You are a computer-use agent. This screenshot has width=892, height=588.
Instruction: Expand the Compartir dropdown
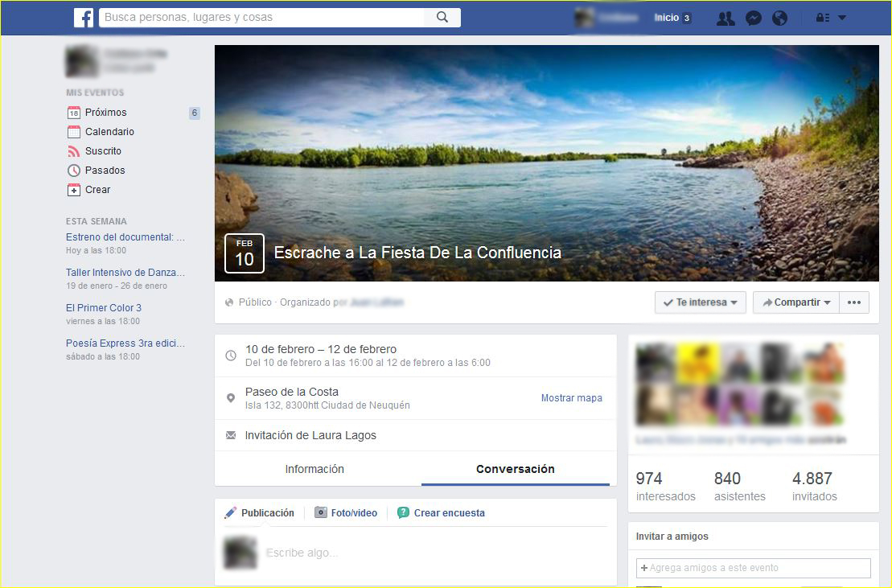click(795, 302)
